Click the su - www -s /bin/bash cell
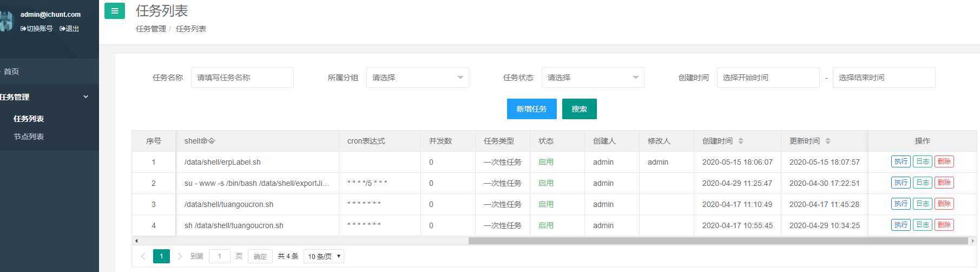This screenshot has height=272, width=980. [x=258, y=183]
